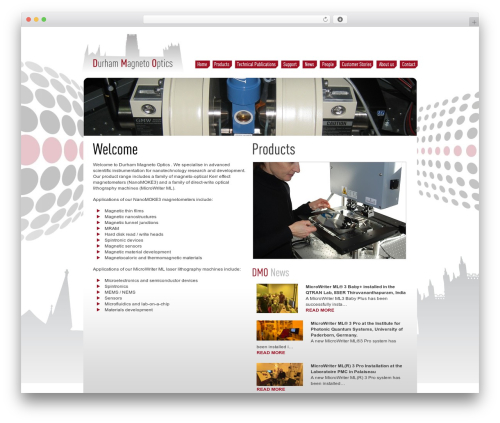Open the News menu item
500x423 pixels.
[310, 64]
